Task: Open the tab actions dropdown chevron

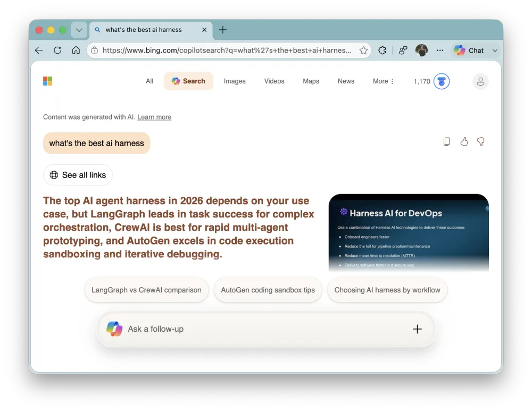Action: click(79, 30)
